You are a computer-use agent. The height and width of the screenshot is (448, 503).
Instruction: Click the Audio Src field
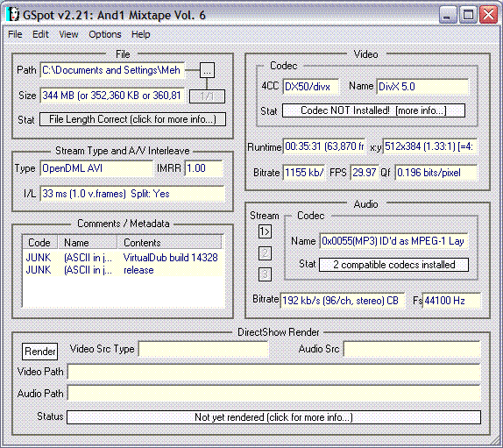coord(412,349)
